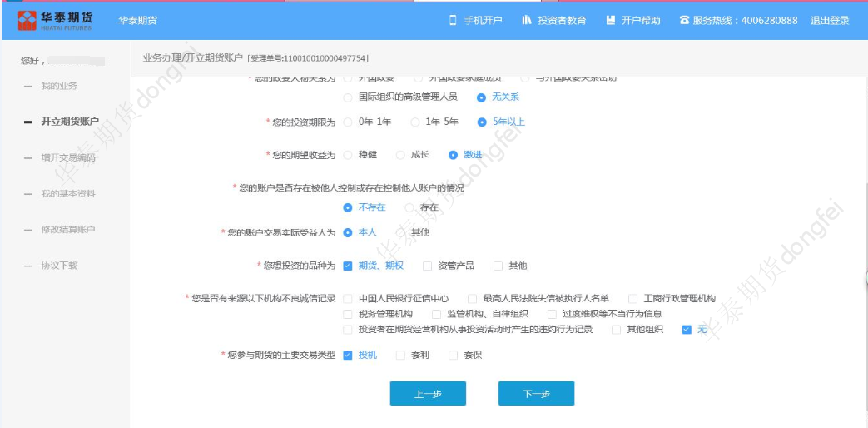Open 协议下载 in the sidebar
This screenshot has height=428, width=868.
59,265
